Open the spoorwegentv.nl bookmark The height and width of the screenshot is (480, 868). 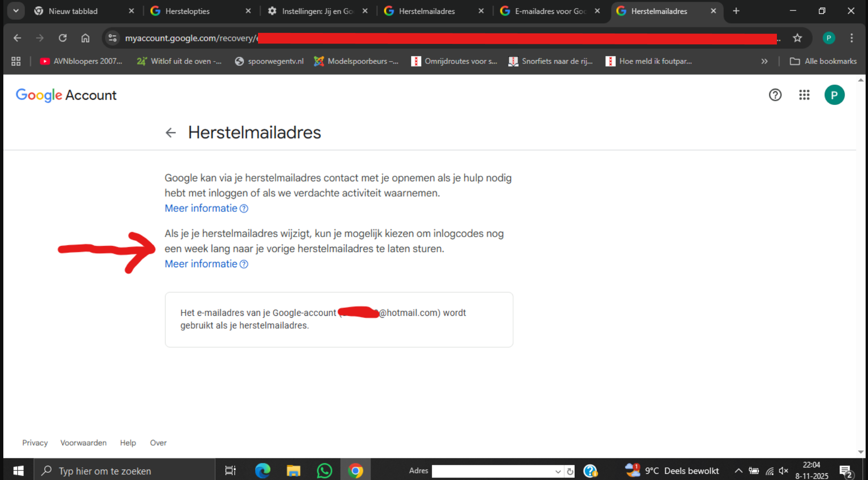269,61
